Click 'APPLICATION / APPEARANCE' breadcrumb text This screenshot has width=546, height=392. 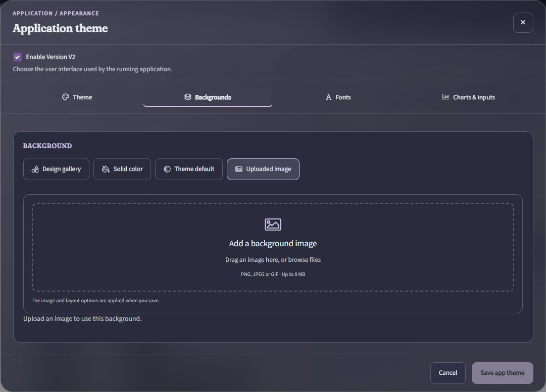click(56, 13)
